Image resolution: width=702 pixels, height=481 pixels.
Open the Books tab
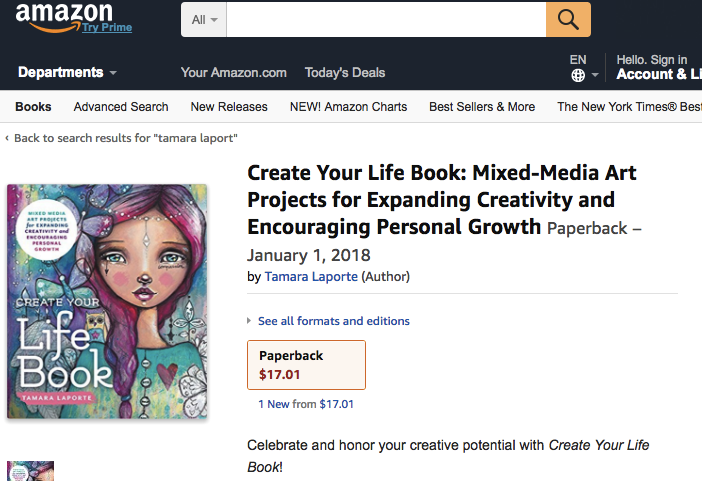pos(33,107)
